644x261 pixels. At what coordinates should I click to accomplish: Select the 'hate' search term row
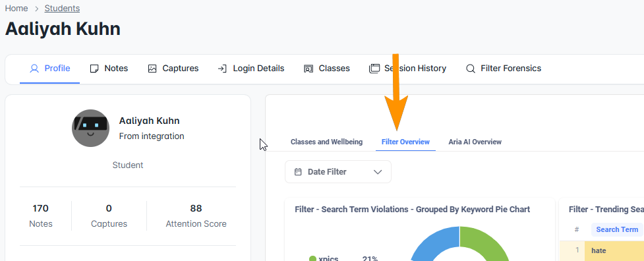(x=602, y=250)
